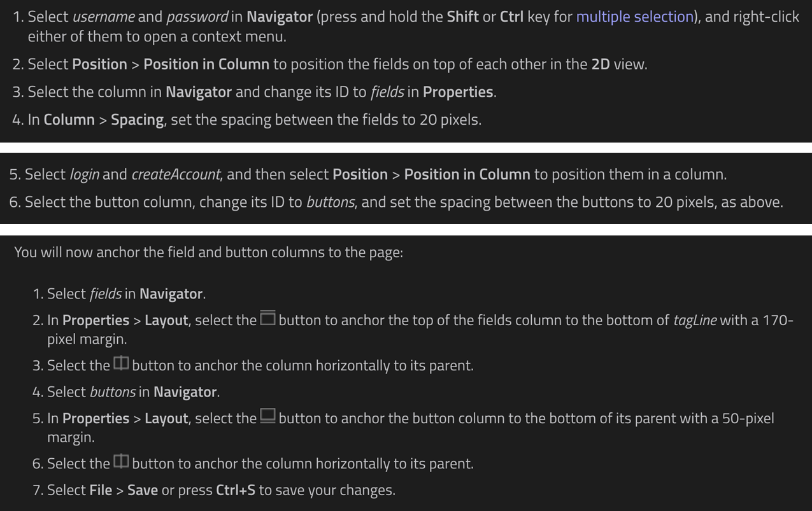Open the "multiple selection" hyperlink
This screenshot has width=812, height=511.
point(634,17)
